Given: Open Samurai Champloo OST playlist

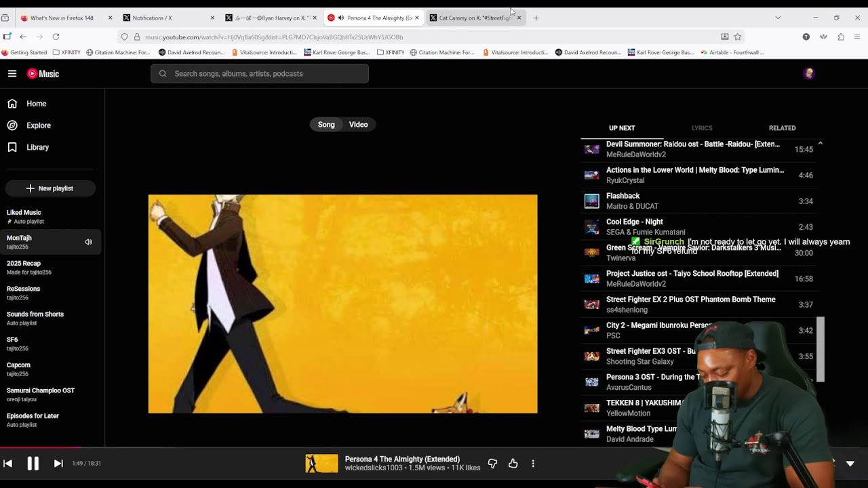Looking at the screenshot, I should tap(50, 394).
